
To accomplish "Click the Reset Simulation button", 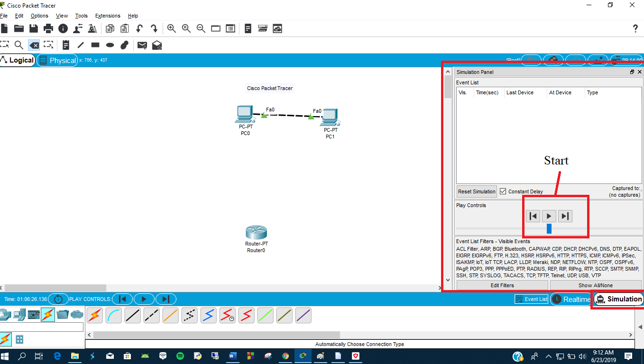I will click(x=476, y=191).
